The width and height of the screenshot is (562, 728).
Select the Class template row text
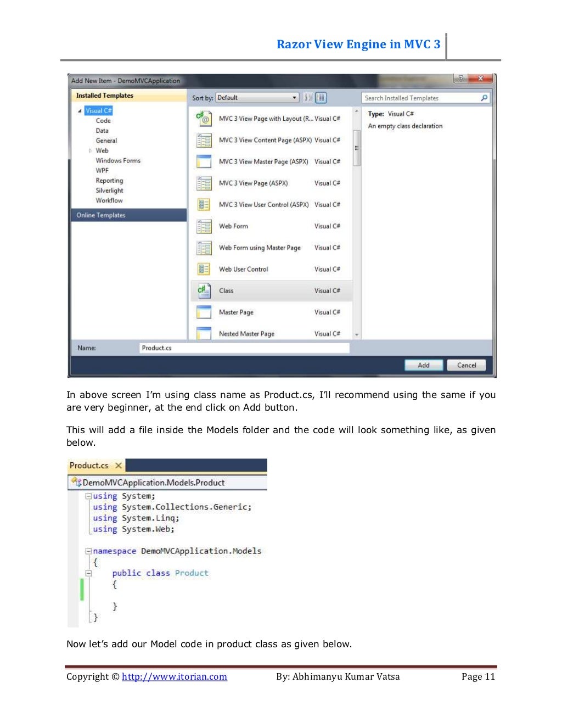pyautogui.click(x=226, y=290)
